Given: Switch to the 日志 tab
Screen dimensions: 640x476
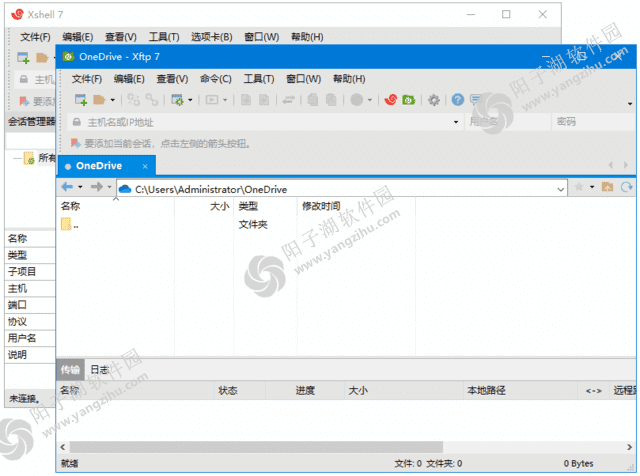Looking at the screenshot, I should click(x=100, y=369).
